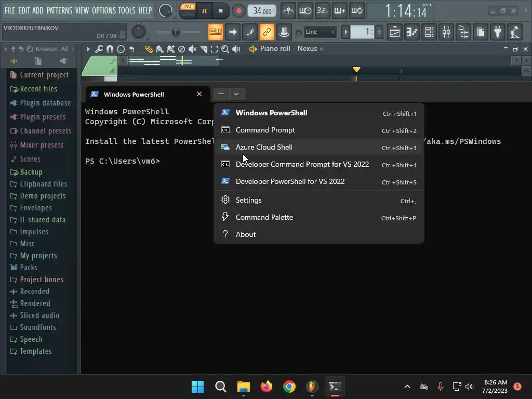The image size is (532, 399).
Task: Toggle PAT/SONG mode switch
Action: tap(188, 10)
